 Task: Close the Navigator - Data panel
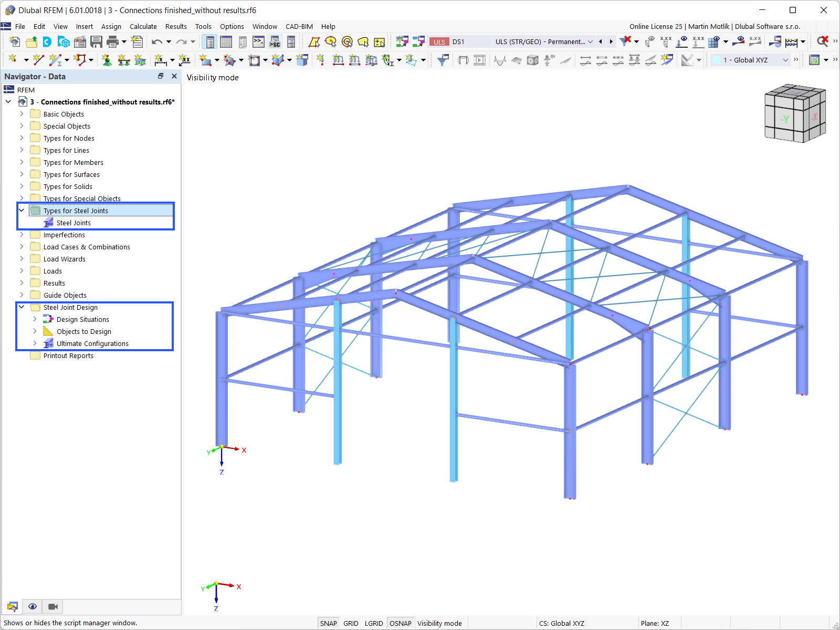(x=174, y=76)
